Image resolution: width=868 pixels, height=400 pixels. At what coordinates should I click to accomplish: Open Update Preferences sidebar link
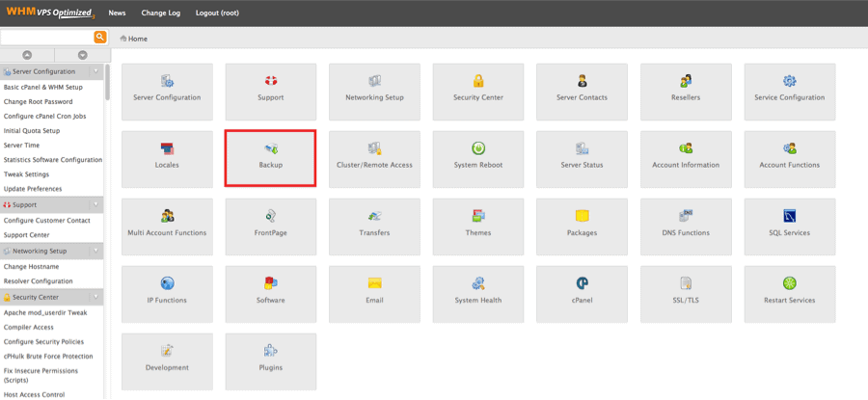(x=33, y=189)
